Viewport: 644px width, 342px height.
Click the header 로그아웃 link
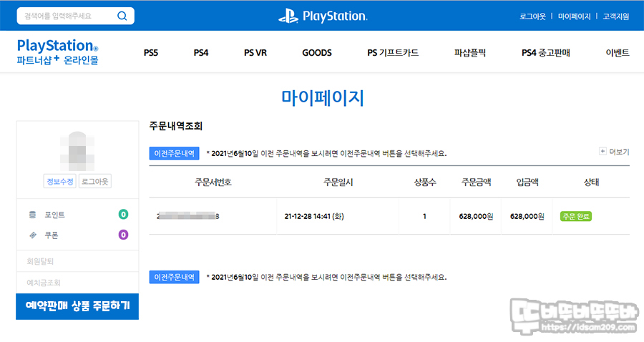click(x=532, y=16)
